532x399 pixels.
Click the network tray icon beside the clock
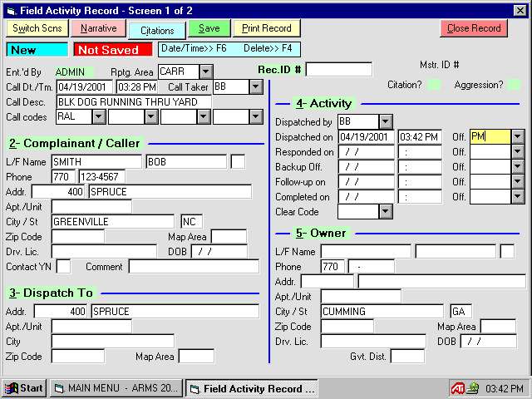coord(473,388)
